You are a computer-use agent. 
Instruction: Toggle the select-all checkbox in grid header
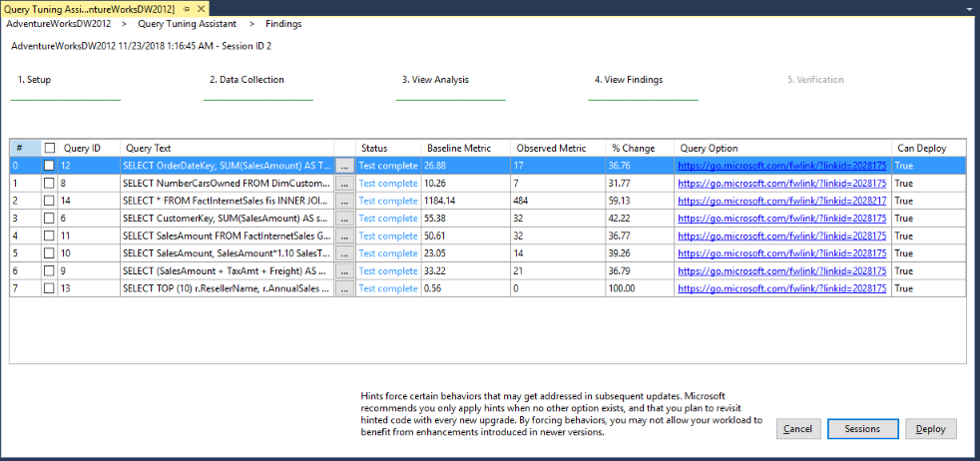pos(50,148)
